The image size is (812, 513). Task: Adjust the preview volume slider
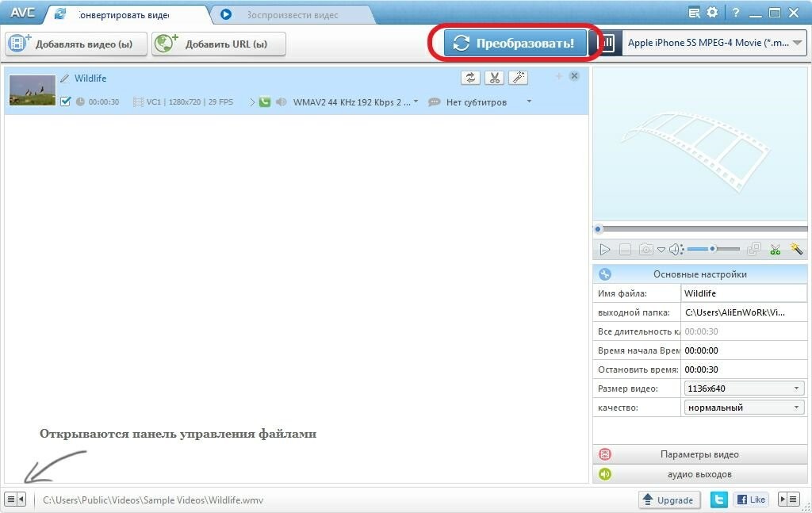tap(713, 249)
